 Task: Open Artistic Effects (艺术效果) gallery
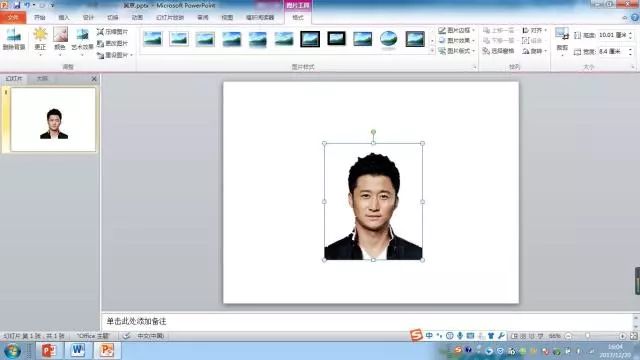point(82,40)
